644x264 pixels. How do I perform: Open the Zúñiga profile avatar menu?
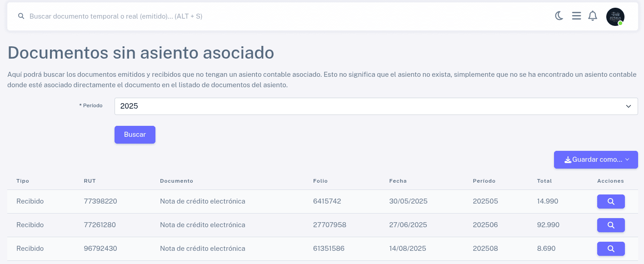(x=615, y=16)
